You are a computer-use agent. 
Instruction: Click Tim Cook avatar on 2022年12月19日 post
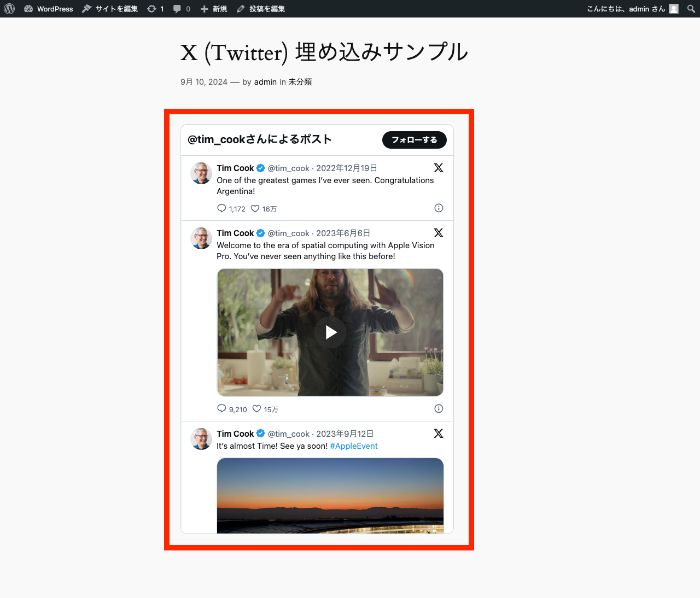(201, 173)
